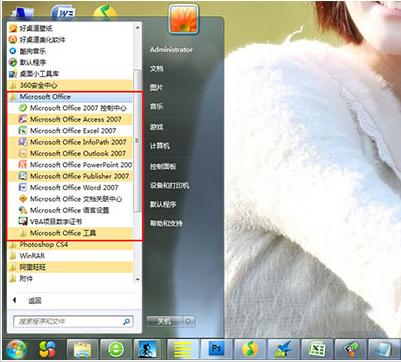Image resolution: width=401 pixels, height=362 pixels.
Task: Click the yellow striped taskbar icon
Action: point(183,349)
